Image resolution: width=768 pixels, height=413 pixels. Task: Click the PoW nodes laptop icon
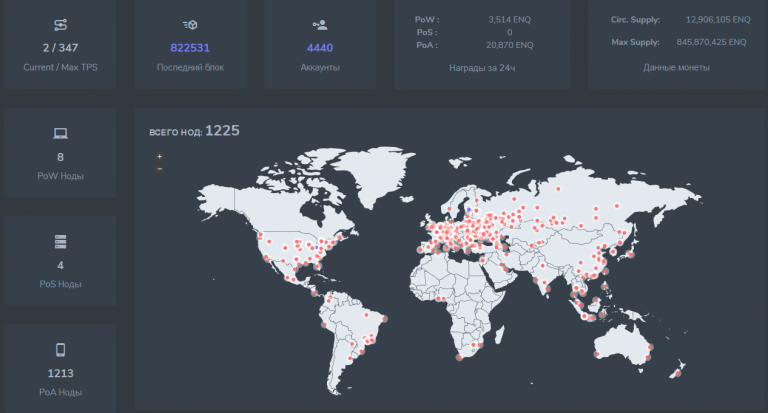61,133
